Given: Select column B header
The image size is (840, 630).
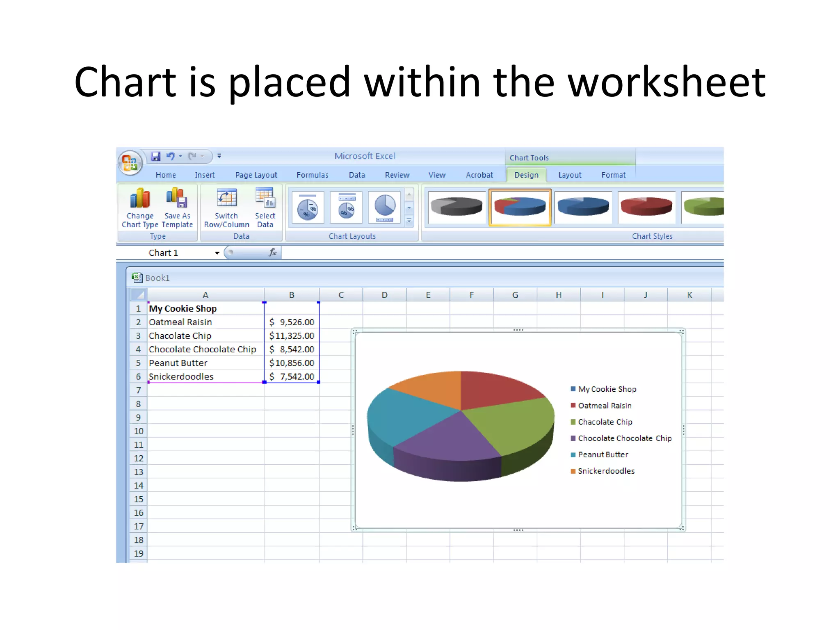Looking at the screenshot, I should (x=292, y=295).
